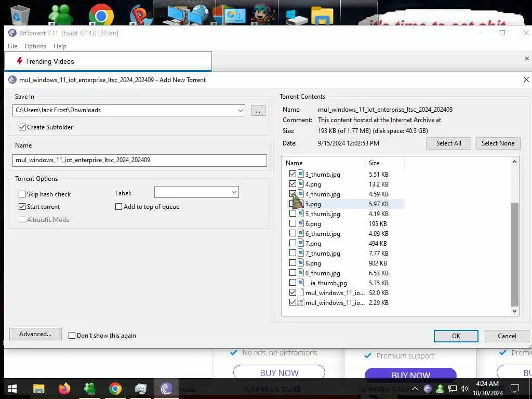Screen dimensions: 532x399
Task: Toggle the Create Subfolder checkbox
Action: [x=22, y=127]
